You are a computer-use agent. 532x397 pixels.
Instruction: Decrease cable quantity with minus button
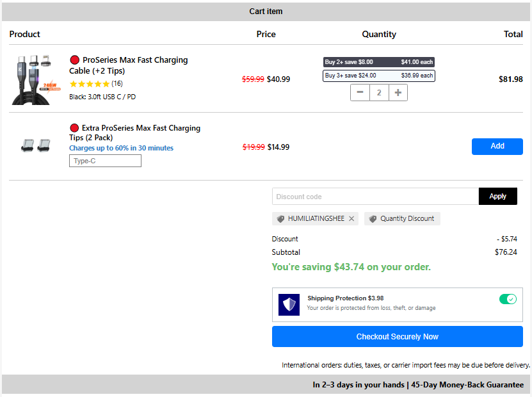click(x=360, y=92)
